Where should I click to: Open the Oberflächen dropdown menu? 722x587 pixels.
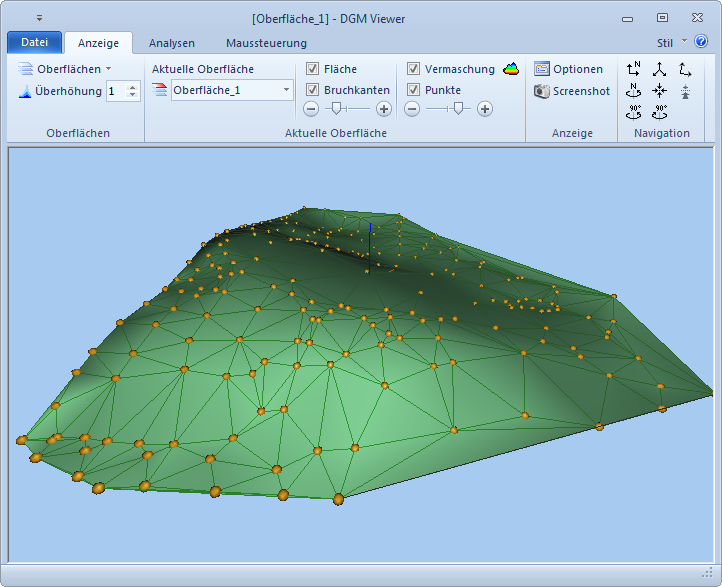tap(66, 69)
